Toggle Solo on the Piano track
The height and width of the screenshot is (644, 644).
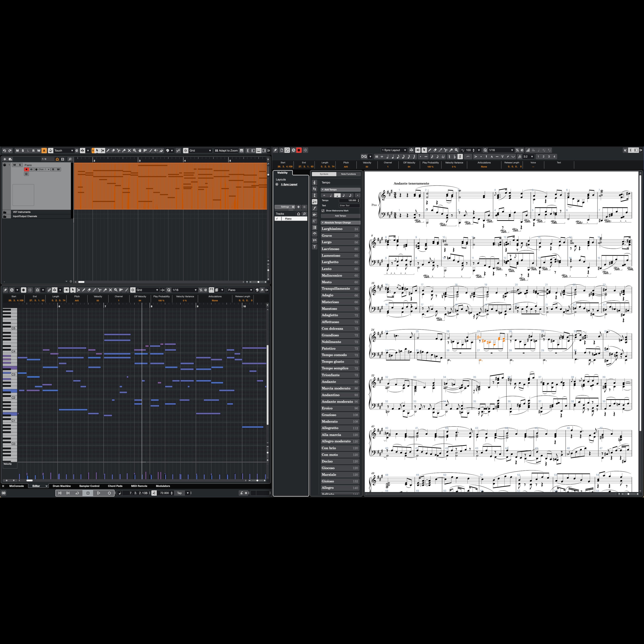pos(20,165)
